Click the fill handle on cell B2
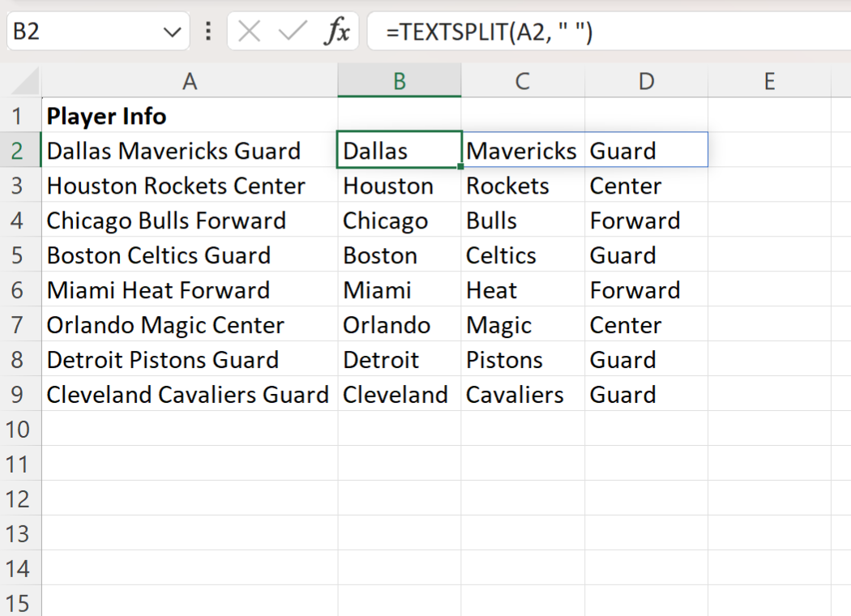 coord(461,166)
